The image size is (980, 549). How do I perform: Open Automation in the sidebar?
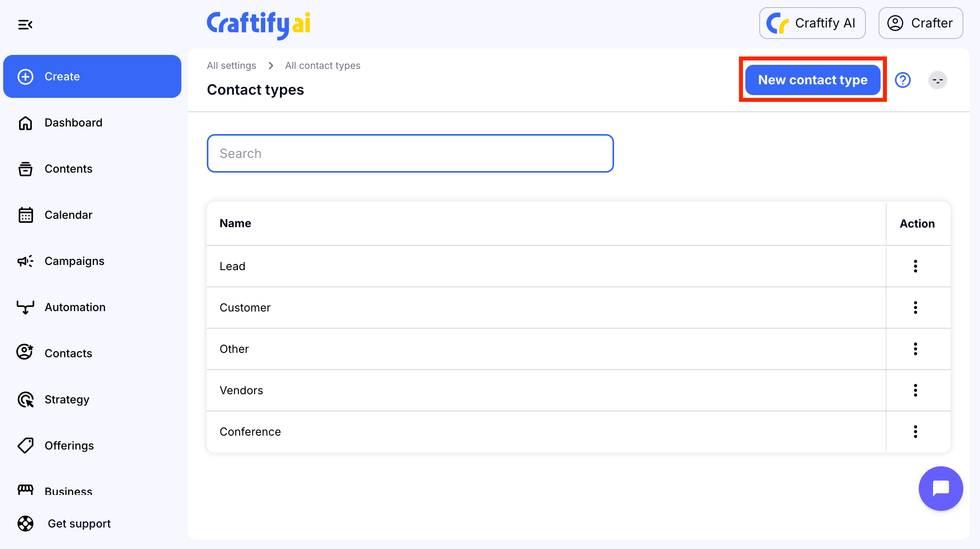75,307
